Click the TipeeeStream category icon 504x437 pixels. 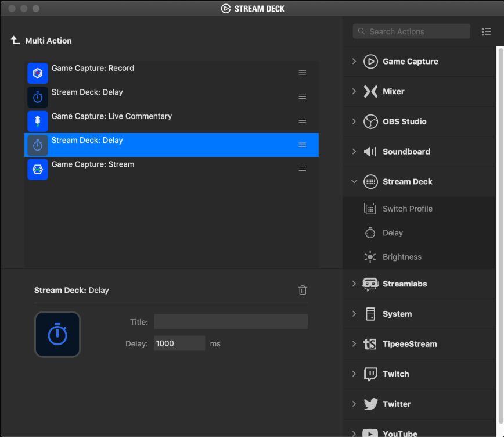pos(370,344)
